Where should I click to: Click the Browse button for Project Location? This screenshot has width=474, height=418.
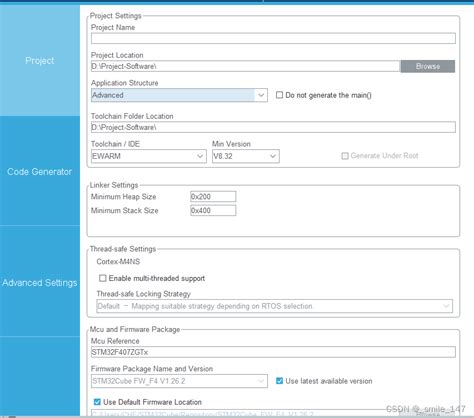point(428,66)
